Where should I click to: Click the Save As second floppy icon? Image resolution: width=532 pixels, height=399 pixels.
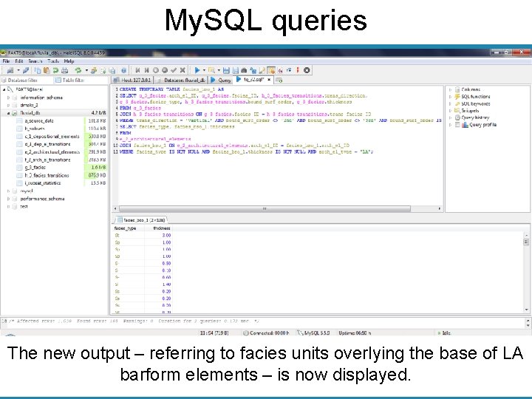pos(235,70)
